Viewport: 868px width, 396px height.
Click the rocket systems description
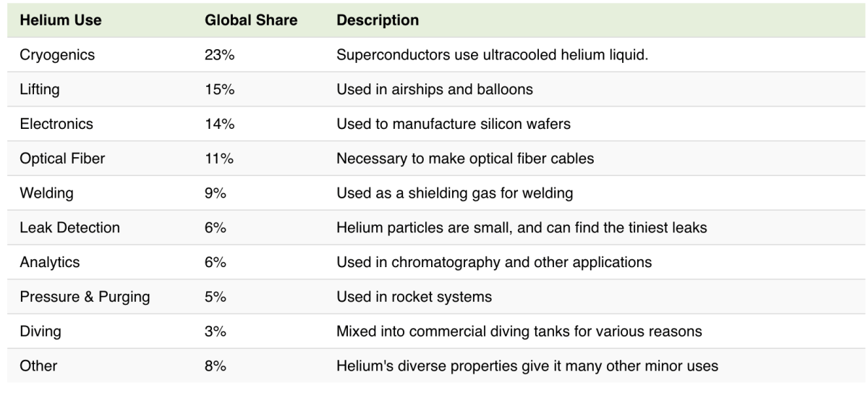click(414, 297)
